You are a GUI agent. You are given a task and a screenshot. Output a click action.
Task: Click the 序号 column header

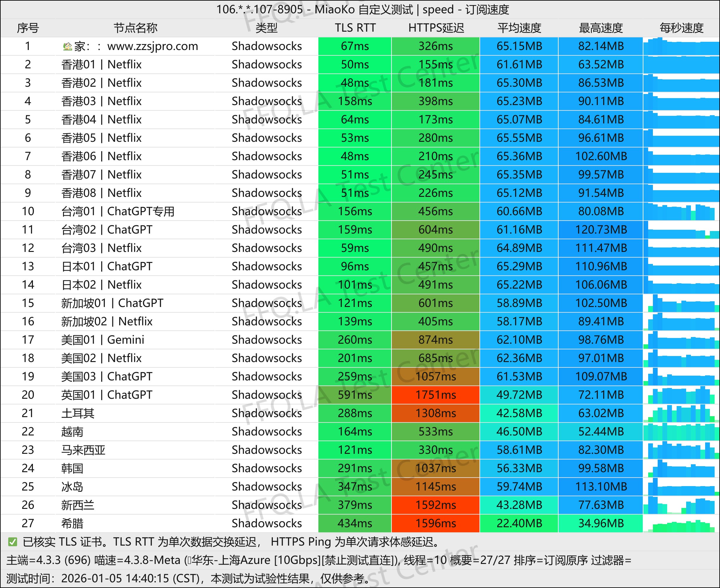(28, 28)
